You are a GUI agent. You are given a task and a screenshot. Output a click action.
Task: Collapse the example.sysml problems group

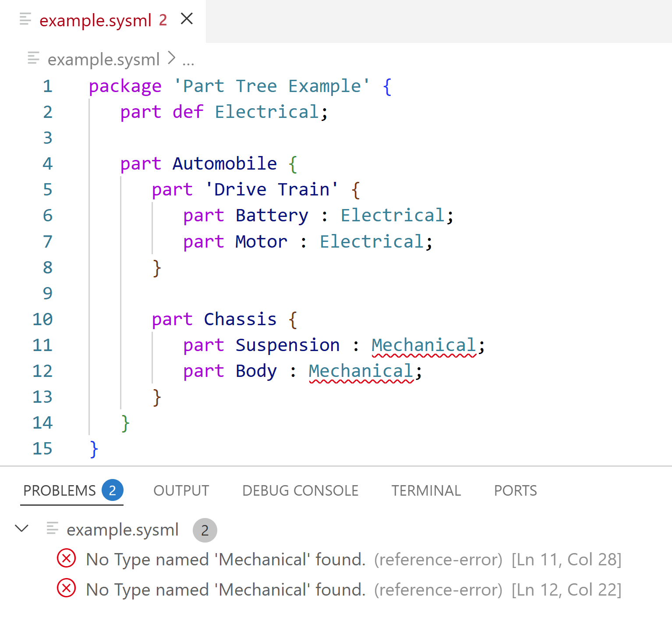coord(22,529)
